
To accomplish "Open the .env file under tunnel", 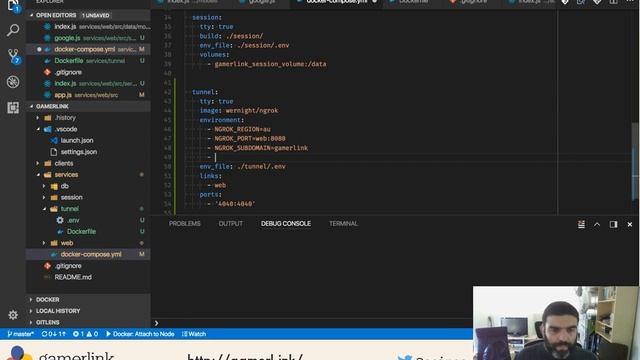I will coord(73,220).
